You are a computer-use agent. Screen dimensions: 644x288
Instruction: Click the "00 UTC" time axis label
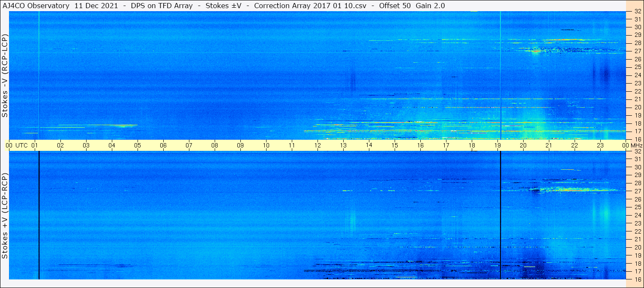17,145
